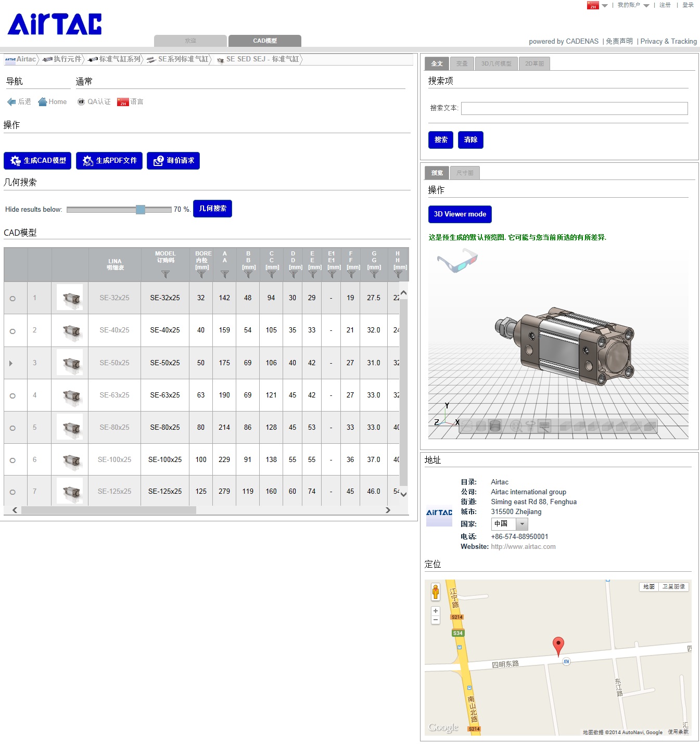
Task: Click the Home house icon
Action: point(43,102)
